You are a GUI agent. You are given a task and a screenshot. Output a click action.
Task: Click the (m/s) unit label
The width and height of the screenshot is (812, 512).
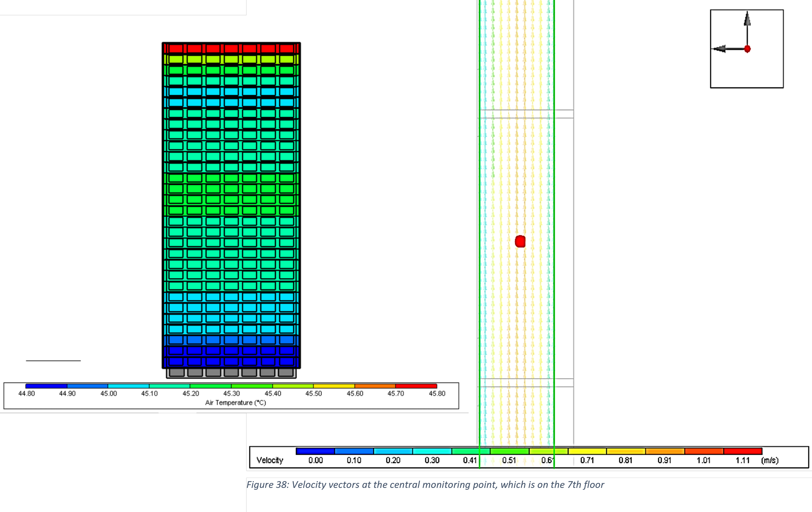770,460
